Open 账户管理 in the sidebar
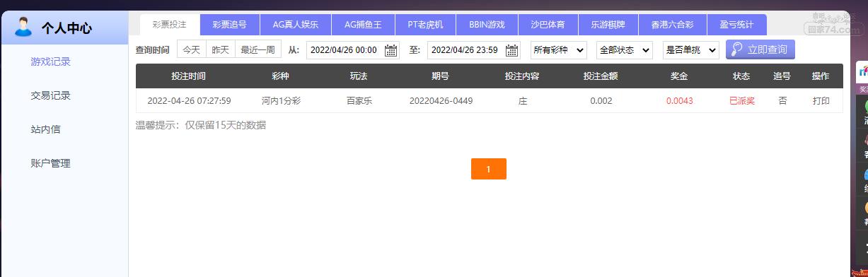Viewport: 868px width, 277px height. coord(51,163)
